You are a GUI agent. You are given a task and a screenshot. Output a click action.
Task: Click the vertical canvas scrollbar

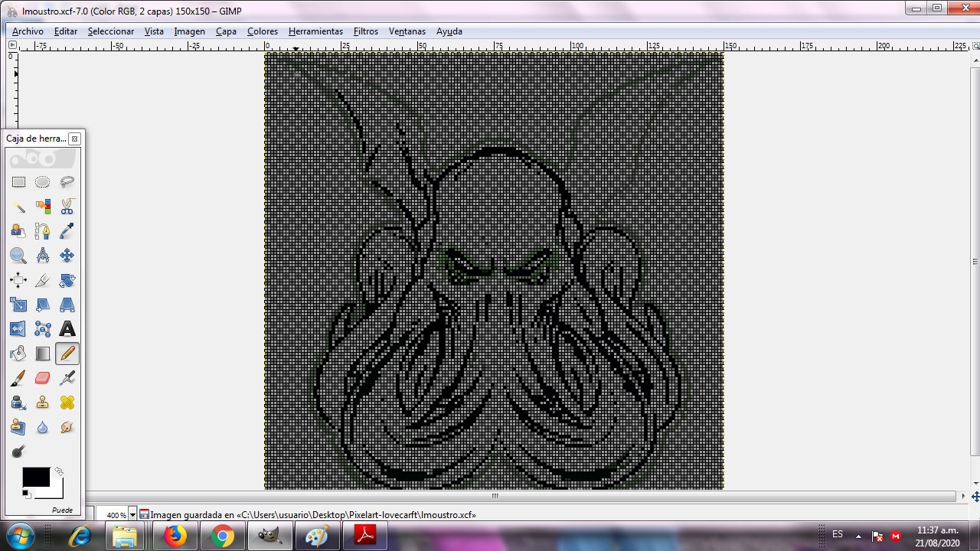tap(975, 262)
